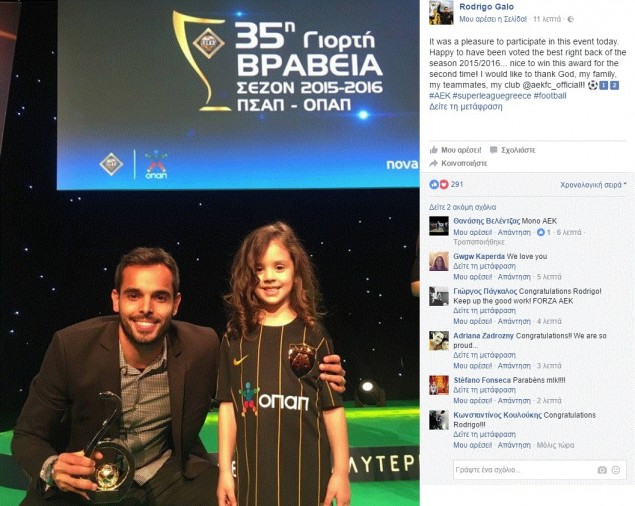Image resolution: width=635 pixels, height=506 pixels.
Task: Click the globe privacy icon next to timestamp
Action: click(571, 19)
